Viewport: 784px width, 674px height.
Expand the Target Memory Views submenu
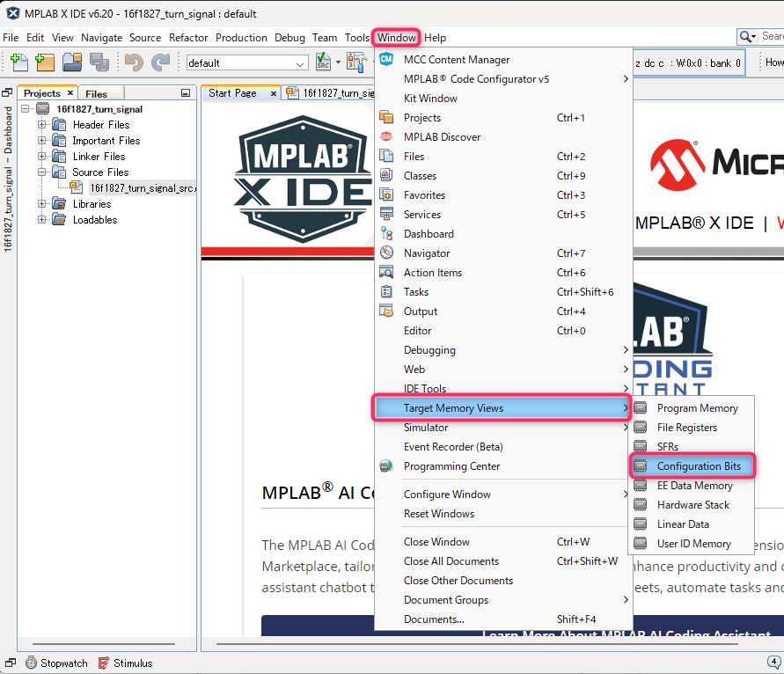(502, 408)
